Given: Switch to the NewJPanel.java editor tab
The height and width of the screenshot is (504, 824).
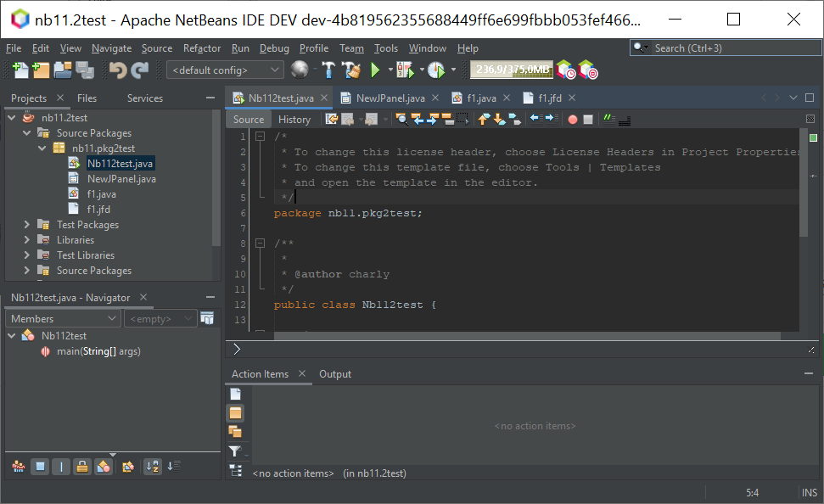Looking at the screenshot, I should [x=390, y=98].
